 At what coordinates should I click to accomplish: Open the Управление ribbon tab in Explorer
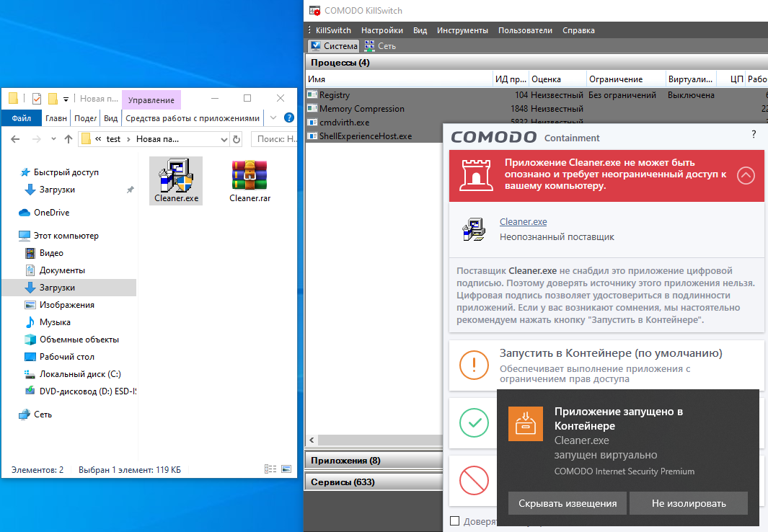(151, 100)
